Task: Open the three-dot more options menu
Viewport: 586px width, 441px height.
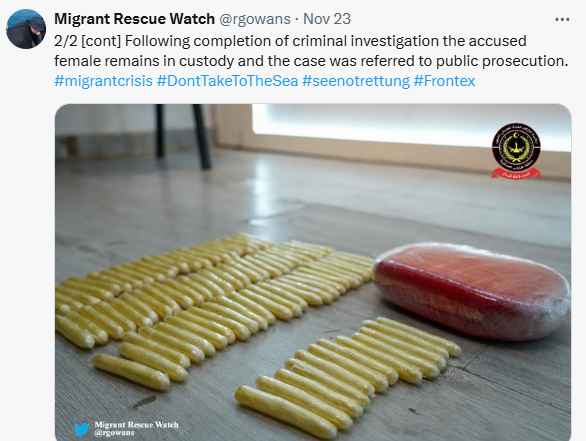Action: tap(562, 19)
